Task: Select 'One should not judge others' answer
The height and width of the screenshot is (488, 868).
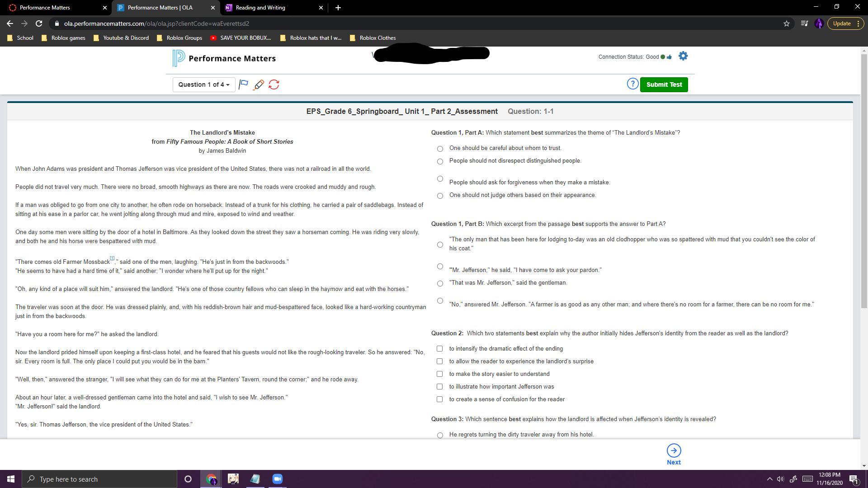Action: (x=440, y=196)
